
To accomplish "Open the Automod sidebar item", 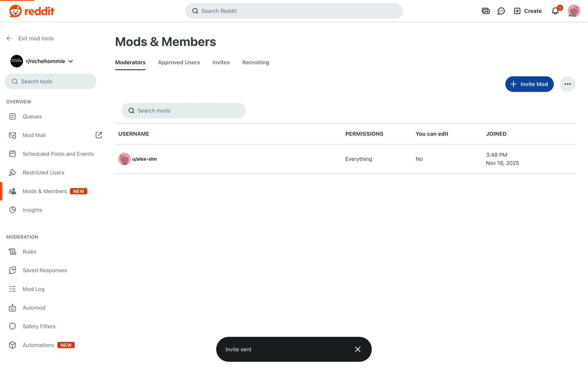I will (x=34, y=308).
